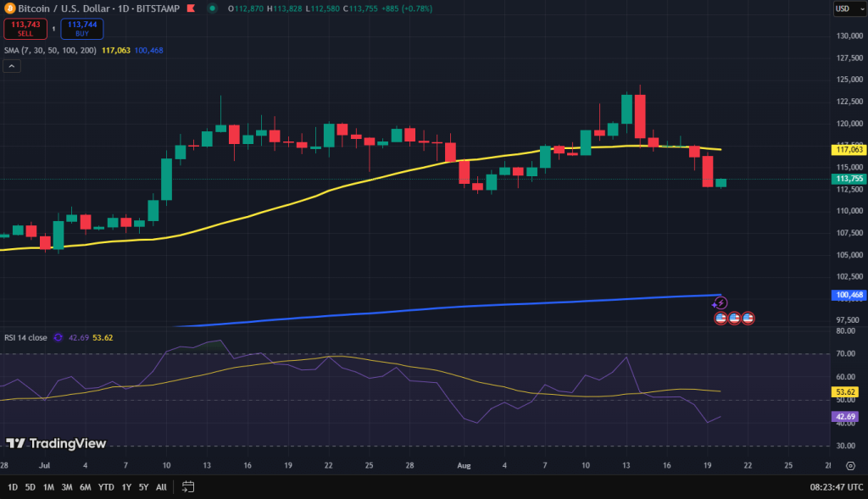Click the RSI legend value 53.62
This screenshot has width=868, height=499.
tap(103, 337)
